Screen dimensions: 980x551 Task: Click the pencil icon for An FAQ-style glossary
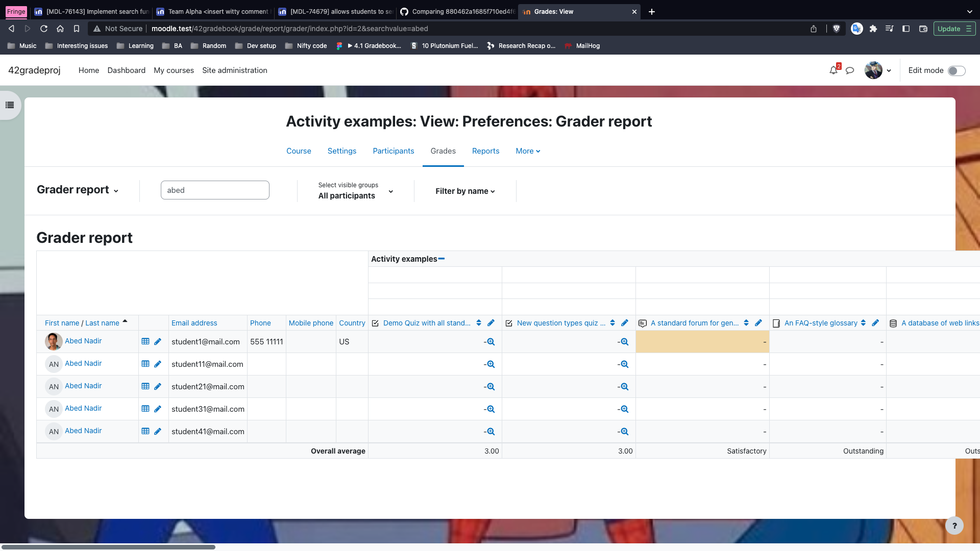[875, 323]
